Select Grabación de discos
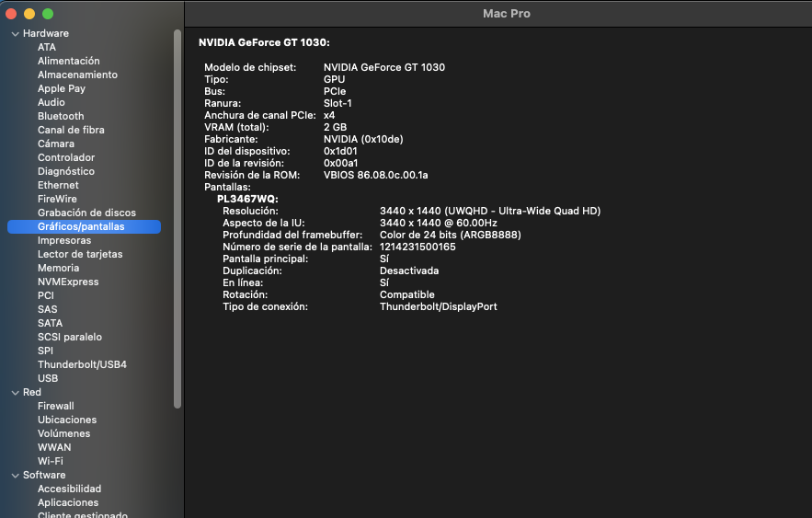 (x=86, y=213)
